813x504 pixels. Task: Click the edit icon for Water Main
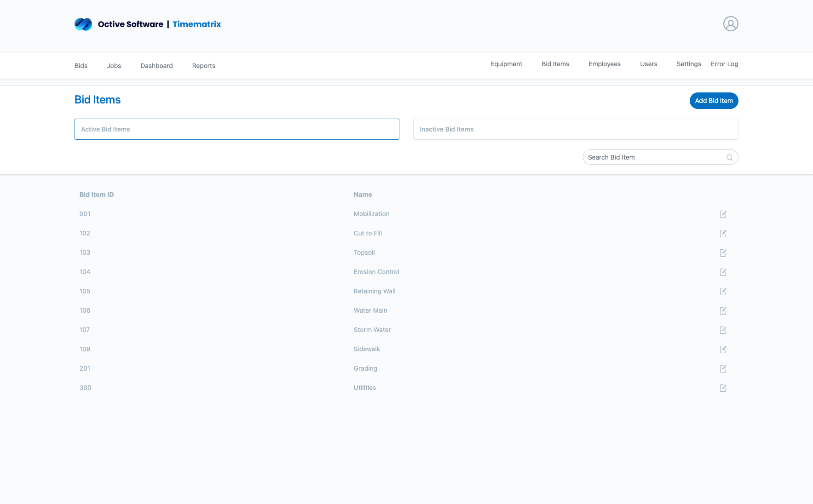tap(723, 311)
